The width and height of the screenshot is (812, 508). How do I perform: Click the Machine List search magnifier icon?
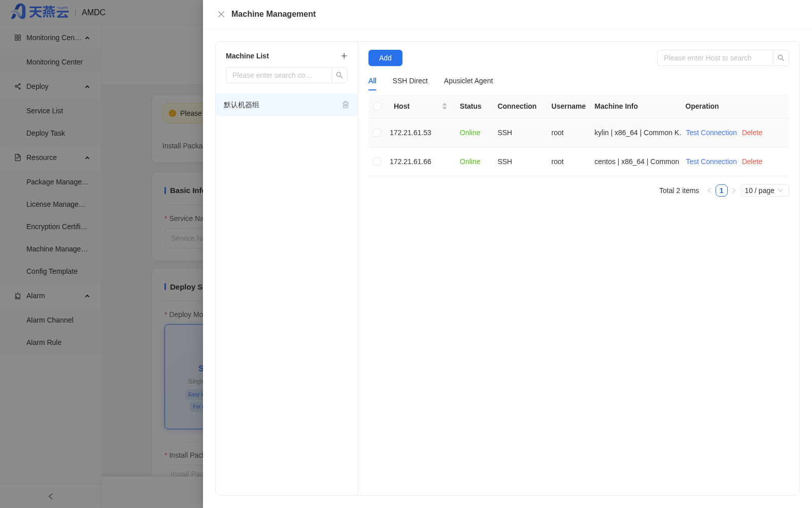click(x=340, y=75)
